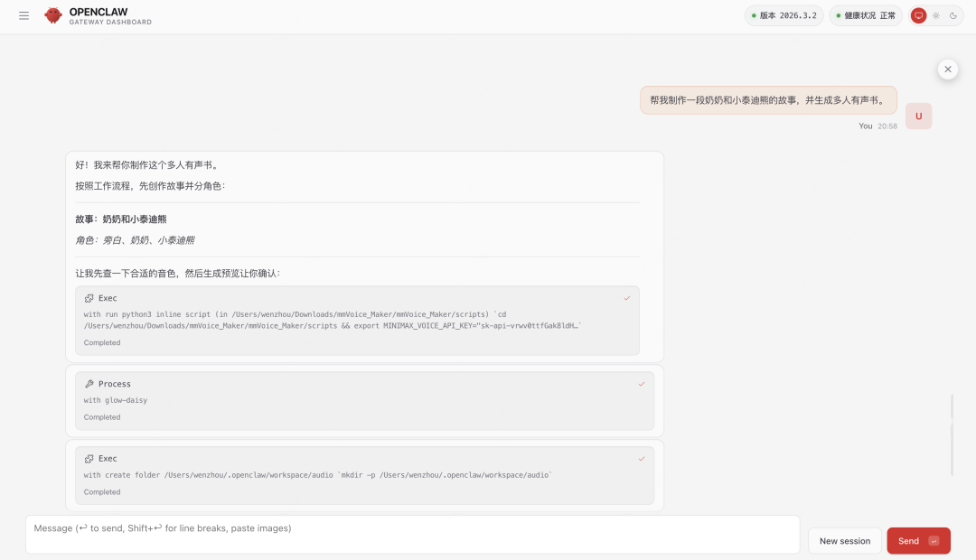Viewport: 976px width, 560px height.
Task: Switch to system theme monitor icon
Action: pyautogui.click(x=918, y=15)
